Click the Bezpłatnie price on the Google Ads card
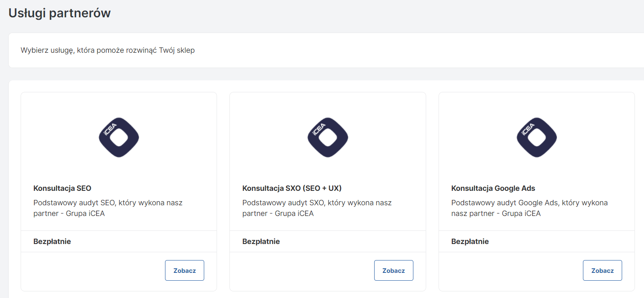Screen dimensions: 644x298 [x=470, y=242]
